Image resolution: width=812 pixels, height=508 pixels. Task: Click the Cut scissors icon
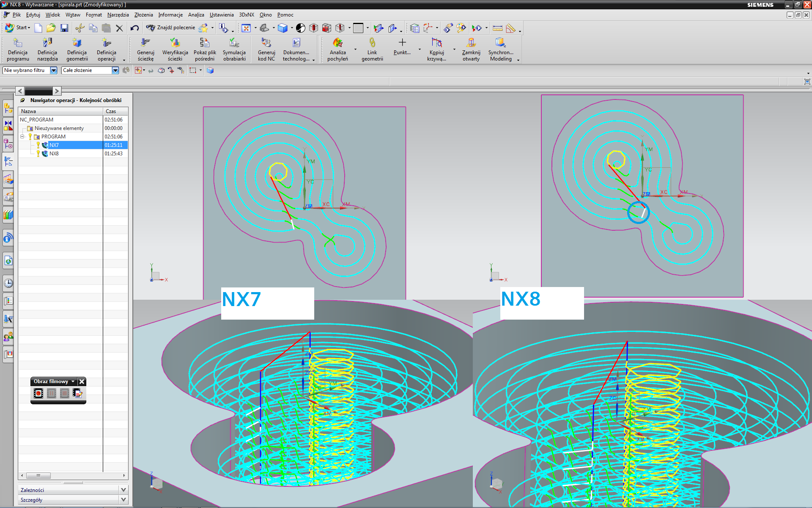pyautogui.click(x=80, y=28)
